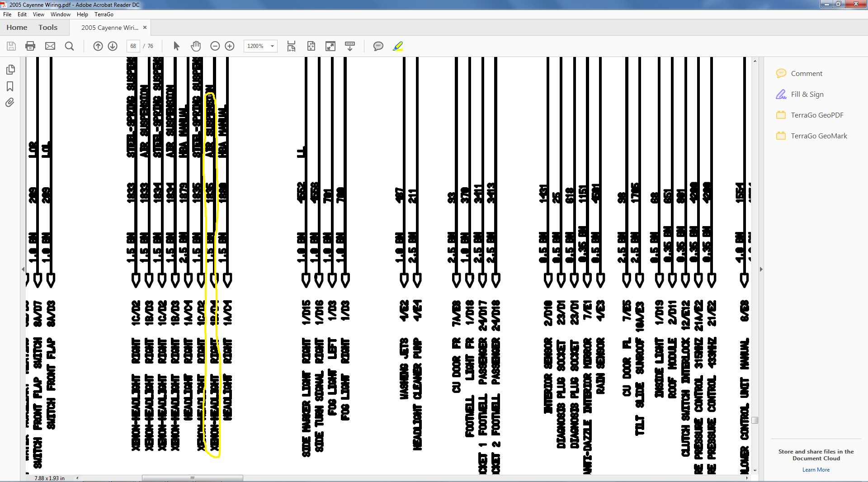Activate the Hand pan tool
Viewport: 868px width, 482px height.
196,46
